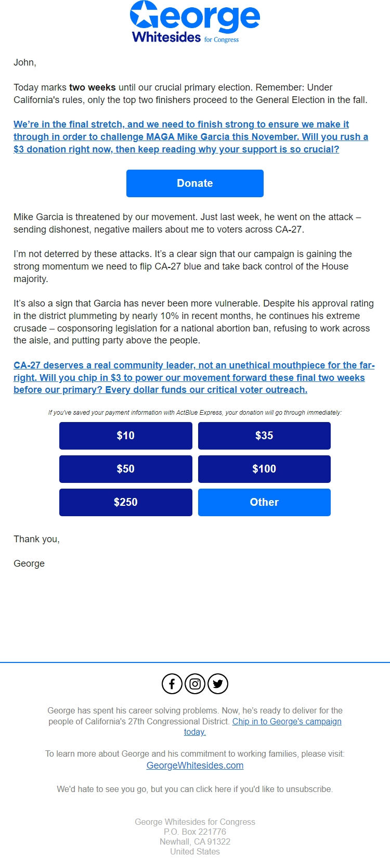The height and width of the screenshot is (868, 390).
Task: Click the George Whitesides campaign logo
Action: click(x=194, y=23)
